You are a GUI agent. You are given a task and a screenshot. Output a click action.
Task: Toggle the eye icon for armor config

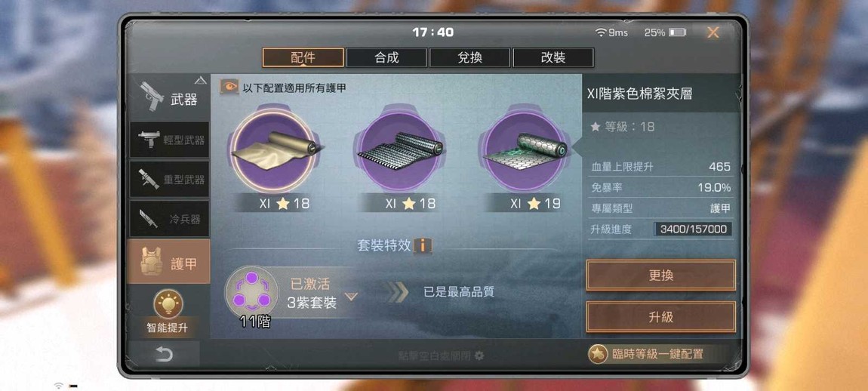(229, 87)
